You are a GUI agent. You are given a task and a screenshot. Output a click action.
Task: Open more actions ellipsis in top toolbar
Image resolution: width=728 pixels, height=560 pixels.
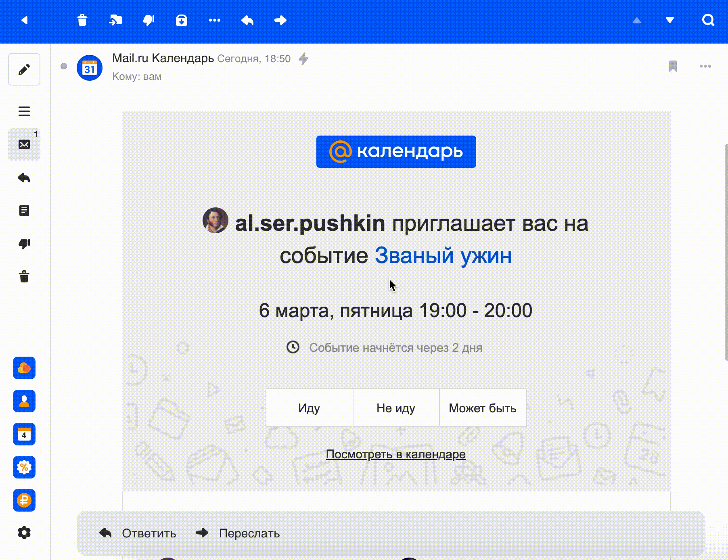pyautogui.click(x=215, y=20)
